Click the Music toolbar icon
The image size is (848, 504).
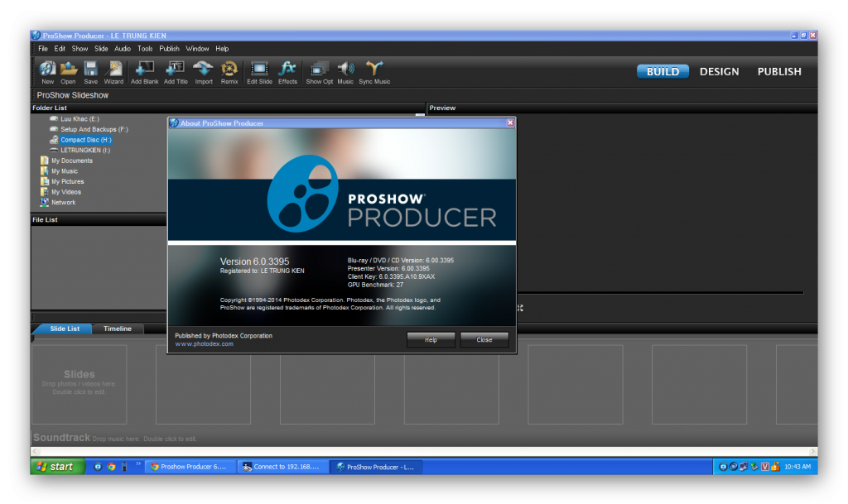[x=345, y=72]
